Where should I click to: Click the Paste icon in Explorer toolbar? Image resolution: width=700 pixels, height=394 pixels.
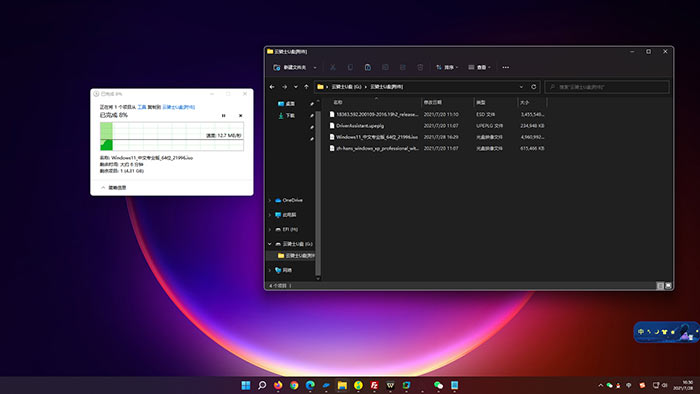(367, 67)
